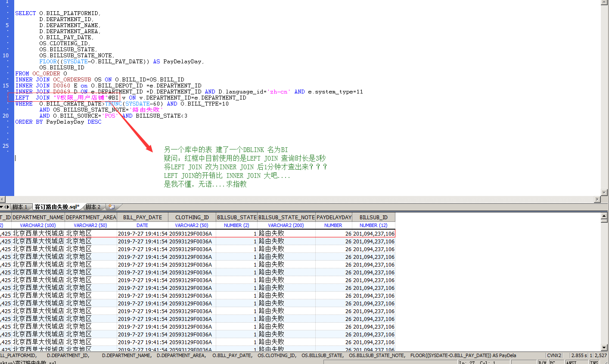
Task: Click the FLOOR function in the query
Action: tap(48, 62)
